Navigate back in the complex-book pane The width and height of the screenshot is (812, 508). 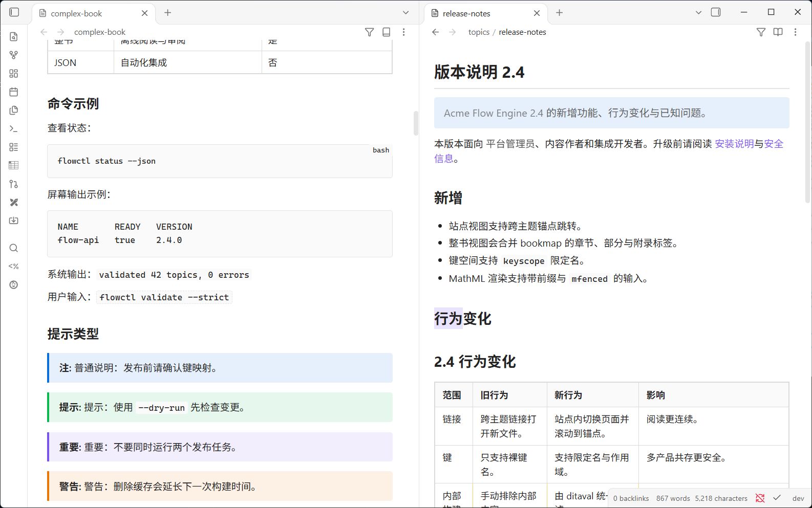(x=44, y=32)
